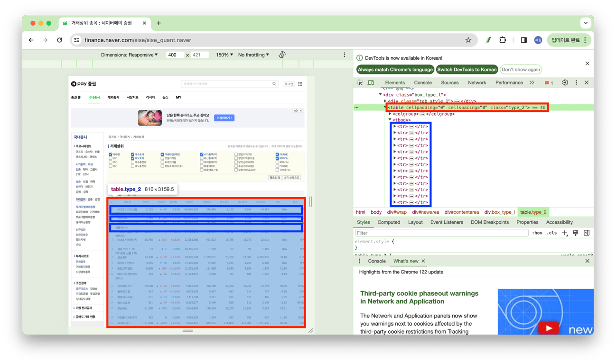The width and height of the screenshot is (616, 364).
Task: Open DevTools settings gear
Action: 565,82
